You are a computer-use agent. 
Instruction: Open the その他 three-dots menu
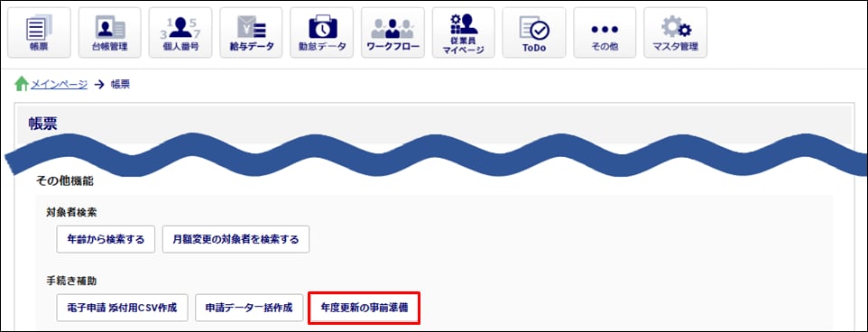[605, 32]
